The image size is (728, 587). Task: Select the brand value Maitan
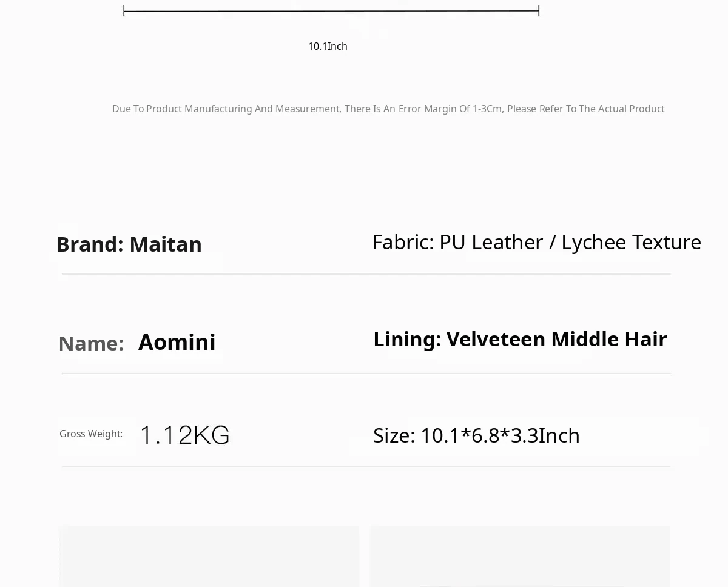tap(166, 244)
